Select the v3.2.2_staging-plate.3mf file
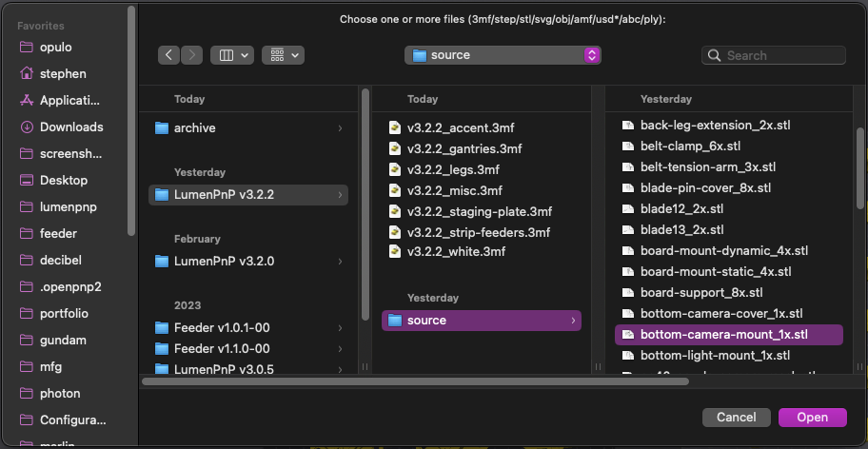Viewport: 868px width, 449px height. pos(479,211)
